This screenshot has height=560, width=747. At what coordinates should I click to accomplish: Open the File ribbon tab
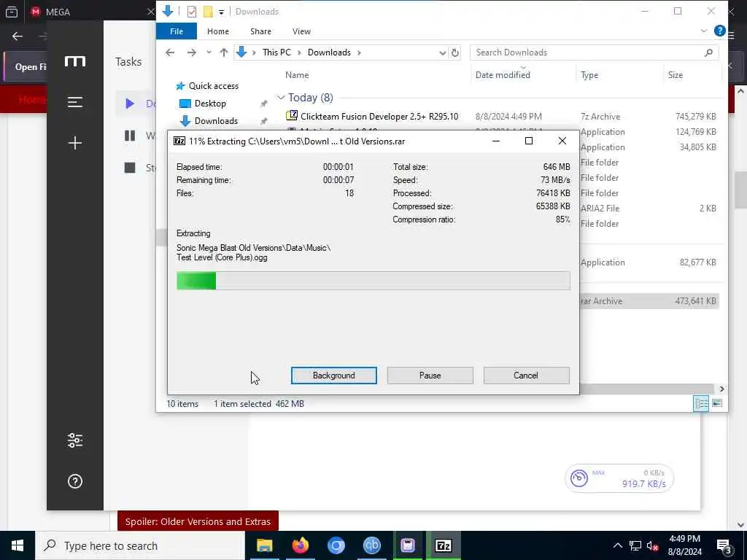pyautogui.click(x=177, y=31)
